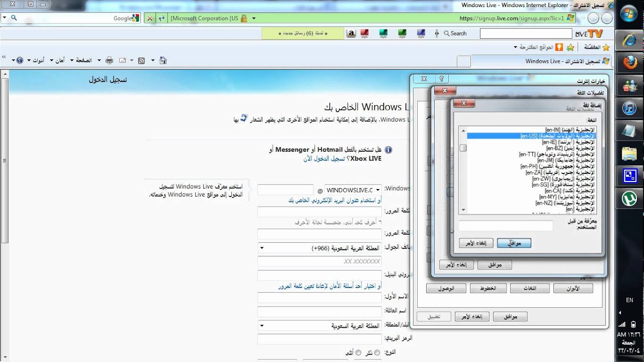Expand the print button dropdown arrow
The height and width of the screenshot is (362, 644).
(x=99, y=60)
